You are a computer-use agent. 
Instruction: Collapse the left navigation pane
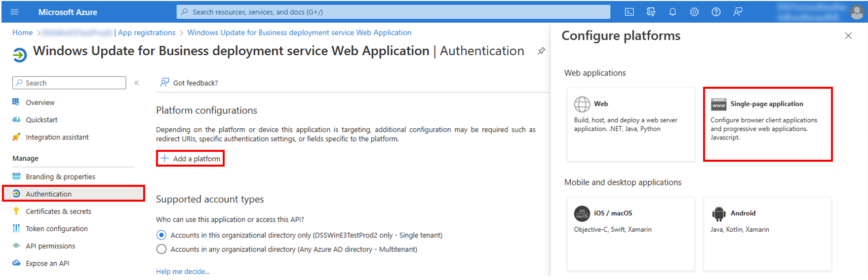(x=136, y=83)
